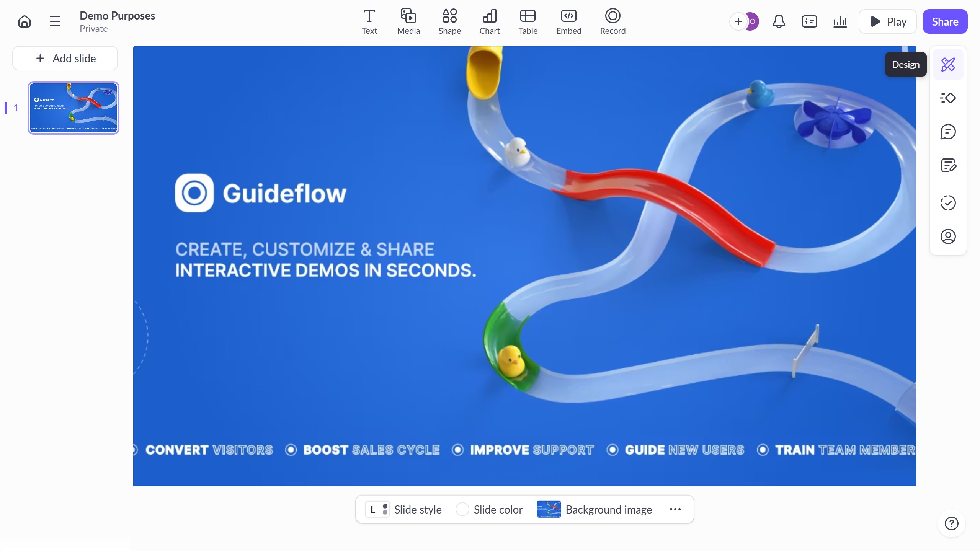980x551 pixels.
Task: Open the Home icon
Action: pyautogui.click(x=24, y=21)
